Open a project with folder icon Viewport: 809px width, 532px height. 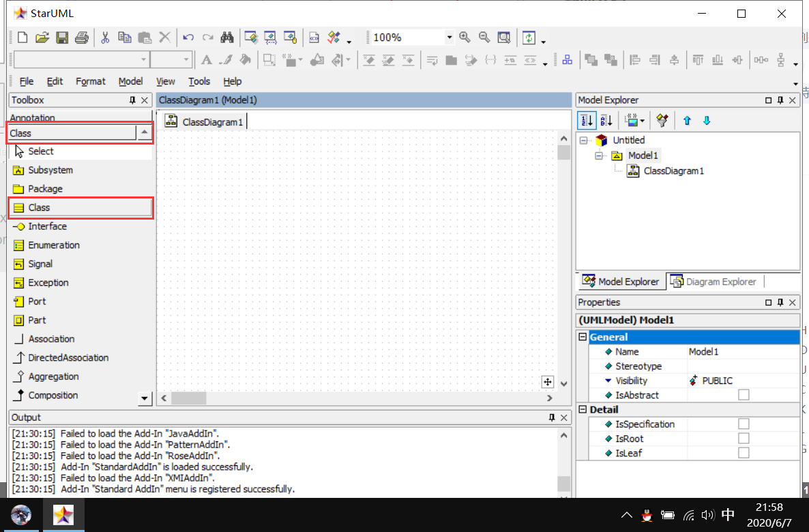(x=42, y=38)
